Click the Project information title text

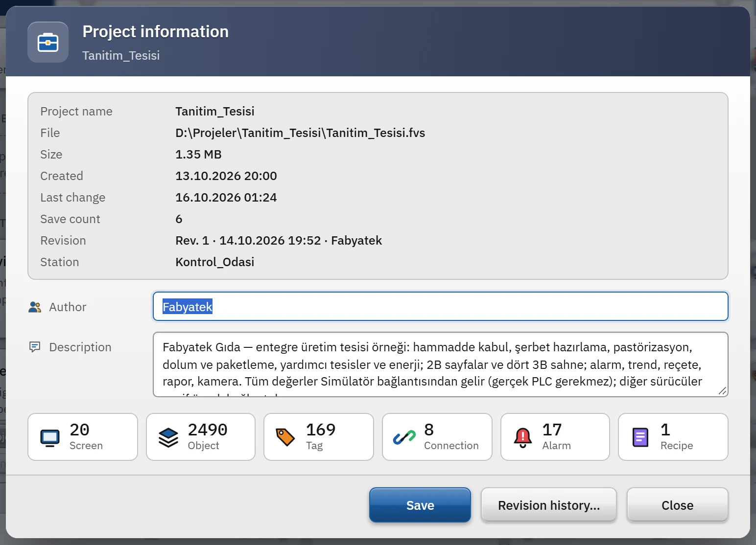point(155,31)
